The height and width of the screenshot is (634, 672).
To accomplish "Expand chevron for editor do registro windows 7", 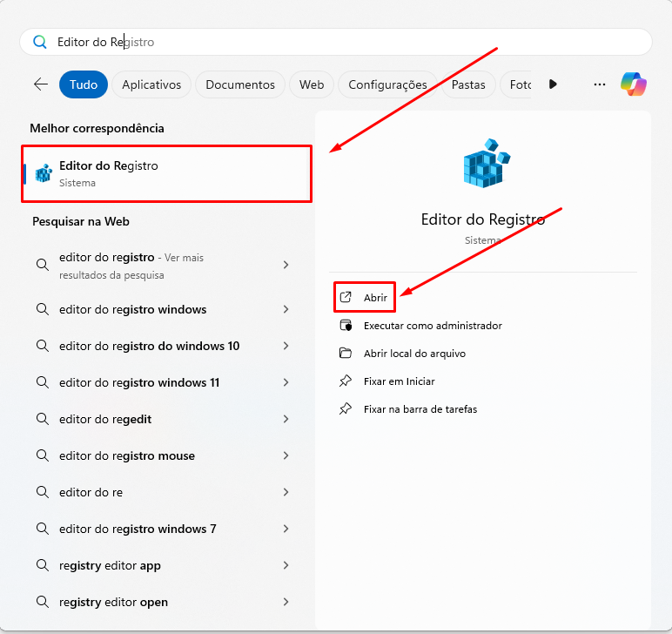I will click(x=286, y=529).
